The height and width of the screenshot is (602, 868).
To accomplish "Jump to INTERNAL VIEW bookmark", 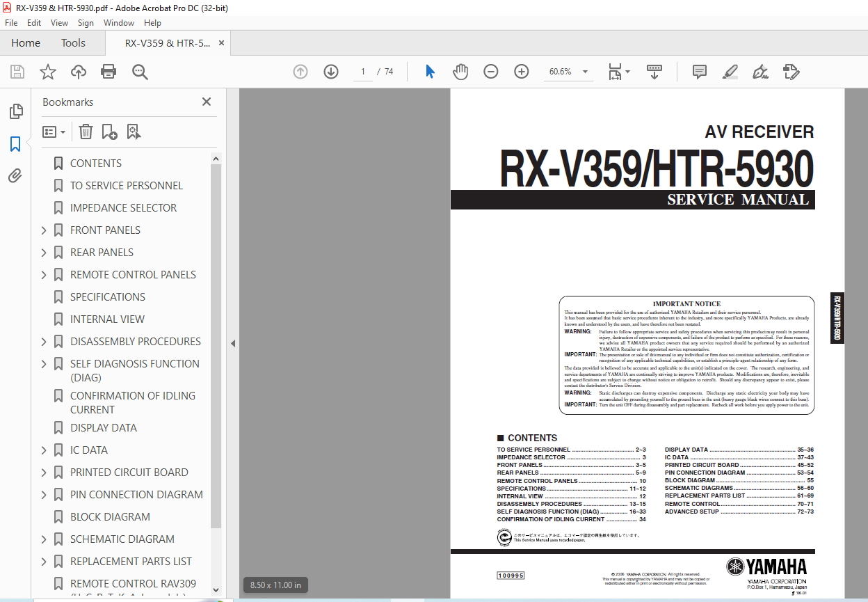I will pyautogui.click(x=108, y=319).
